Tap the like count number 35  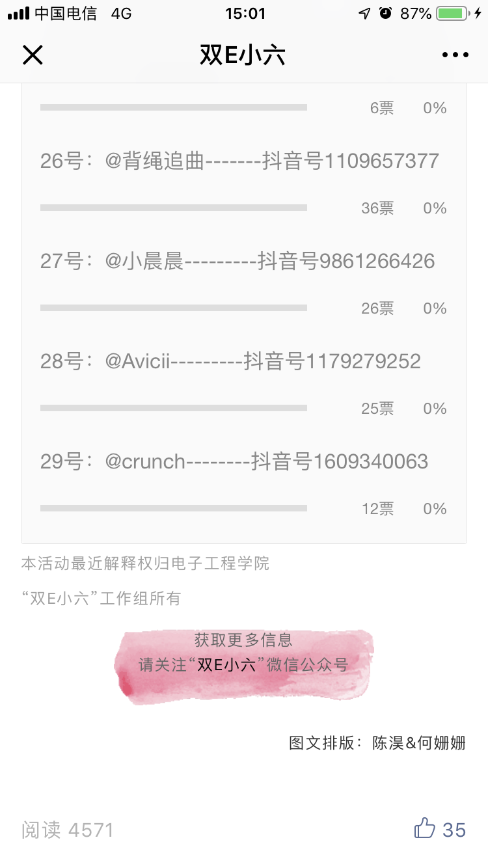pos(454,830)
